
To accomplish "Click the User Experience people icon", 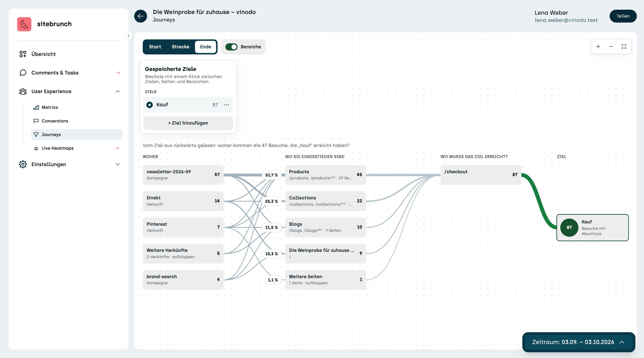I will point(23,91).
